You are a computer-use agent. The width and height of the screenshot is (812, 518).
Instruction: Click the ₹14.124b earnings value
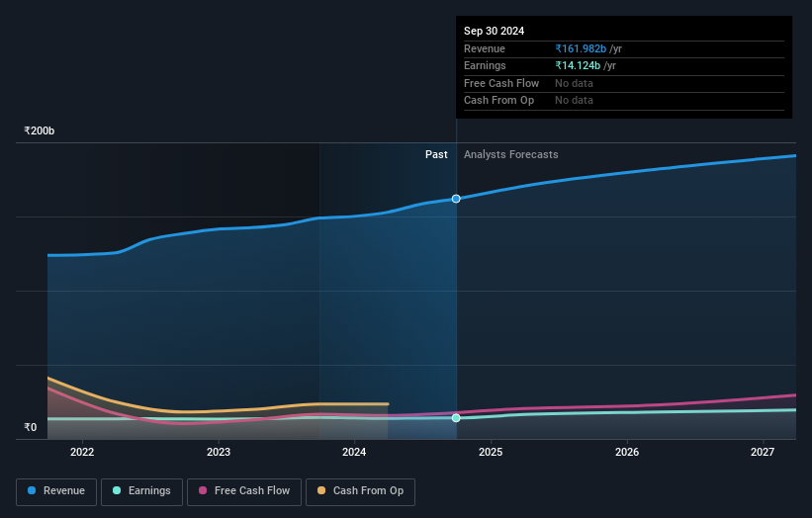(578, 65)
